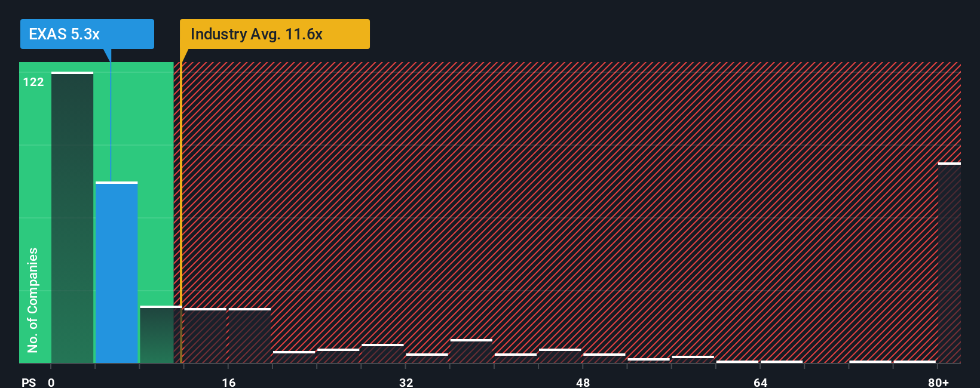Click the 32 axis tick label
The image size is (980, 388).
[x=406, y=382]
